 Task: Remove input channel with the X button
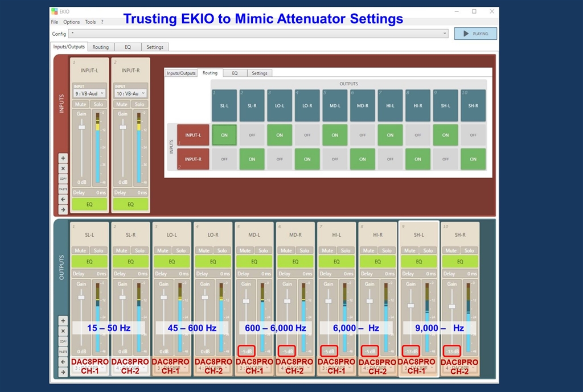[x=63, y=168]
